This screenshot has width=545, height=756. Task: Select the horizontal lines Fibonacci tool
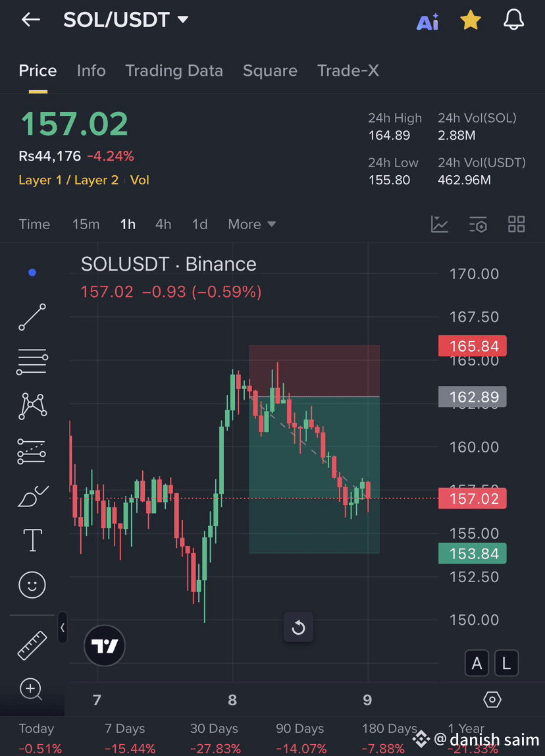32,362
